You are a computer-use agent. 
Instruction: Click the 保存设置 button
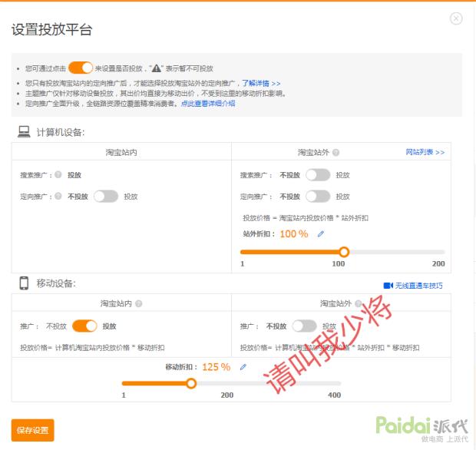[x=33, y=430]
